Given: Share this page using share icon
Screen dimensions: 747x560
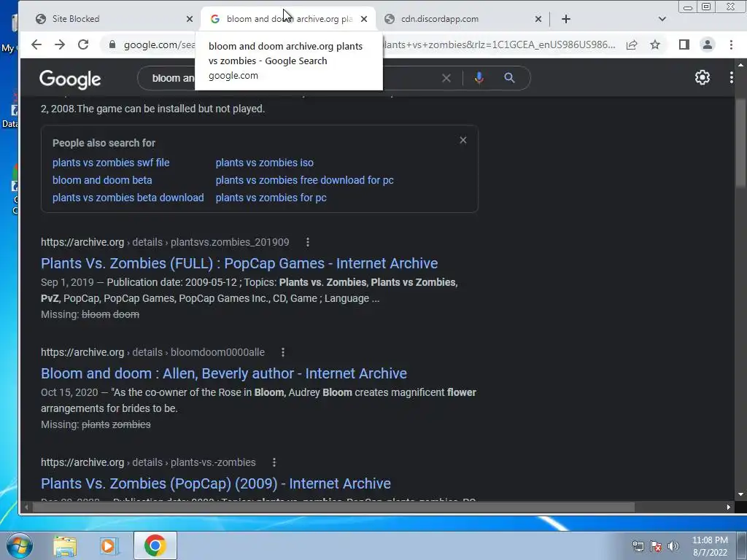Looking at the screenshot, I should point(632,44).
